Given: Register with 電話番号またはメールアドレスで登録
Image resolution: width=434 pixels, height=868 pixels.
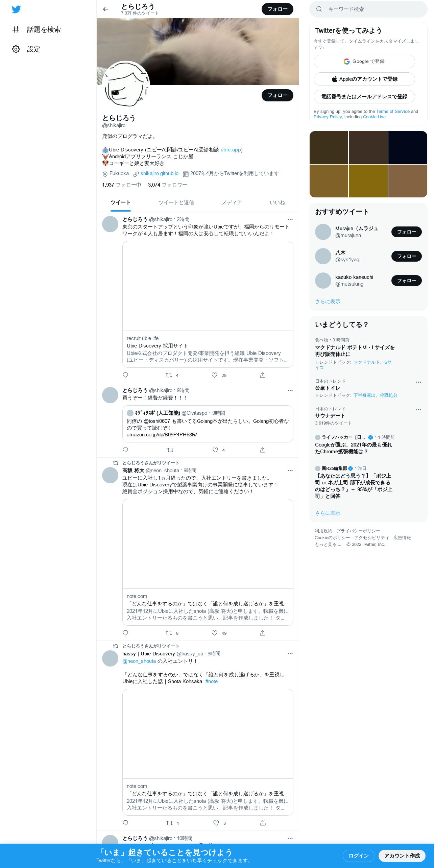Looking at the screenshot, I should coord(364,97).
